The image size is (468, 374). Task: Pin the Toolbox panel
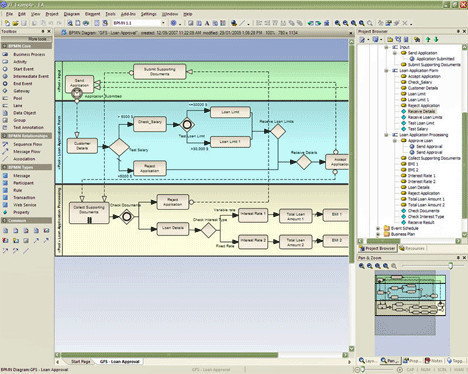click(43, 31)
